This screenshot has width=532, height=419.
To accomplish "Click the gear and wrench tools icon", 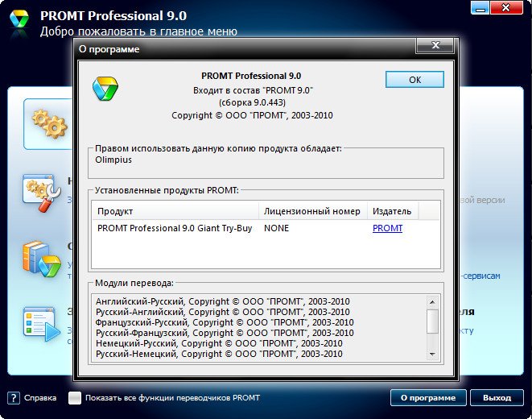I will (x=40, y=191).
